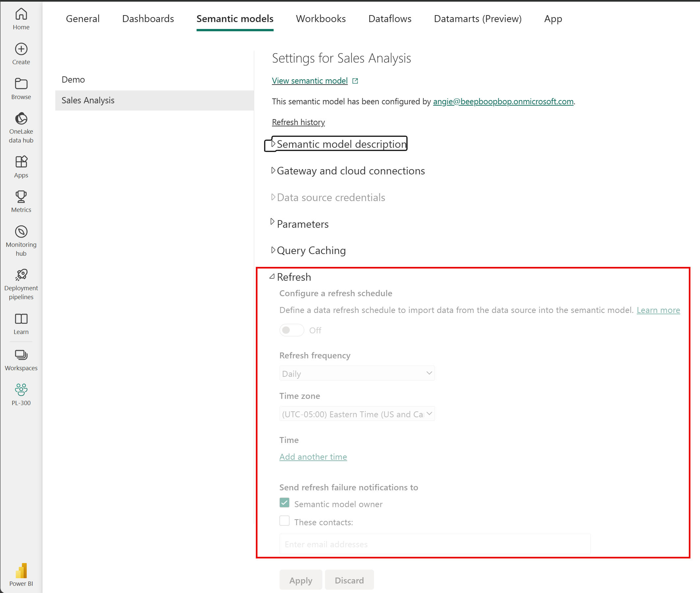Select Daily from Refresh frequency dropdown
Screen dimensions: 700x593
[356, 373]
